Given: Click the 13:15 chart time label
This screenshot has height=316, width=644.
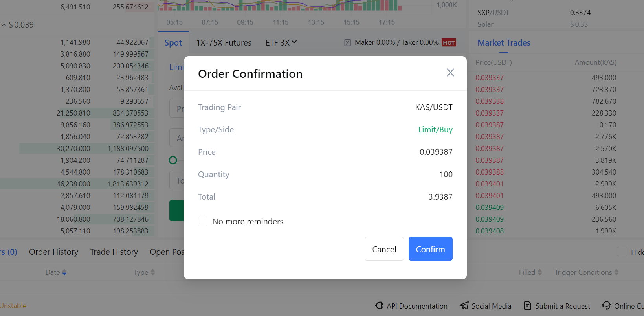Looking at the screenshot, I should click(x=316, y=22).
